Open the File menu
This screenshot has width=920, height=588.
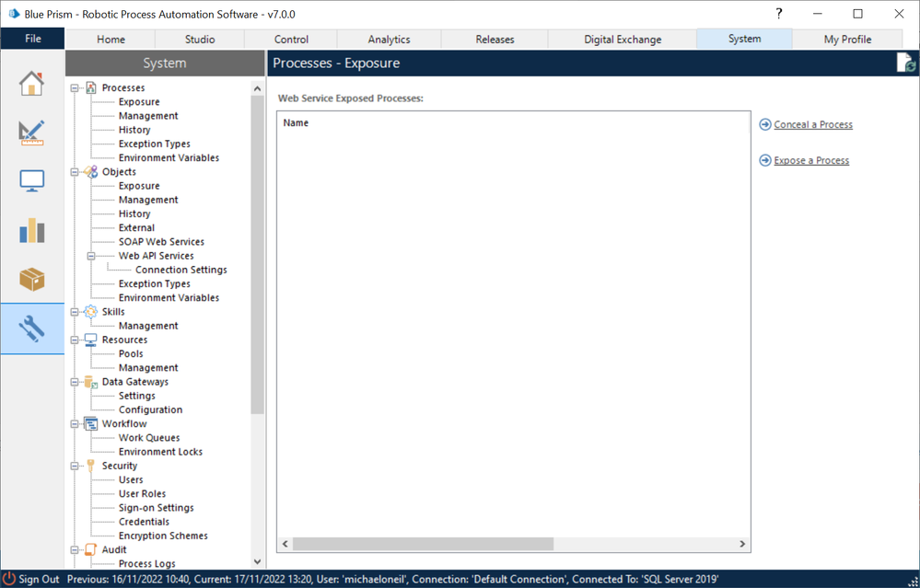33,38
